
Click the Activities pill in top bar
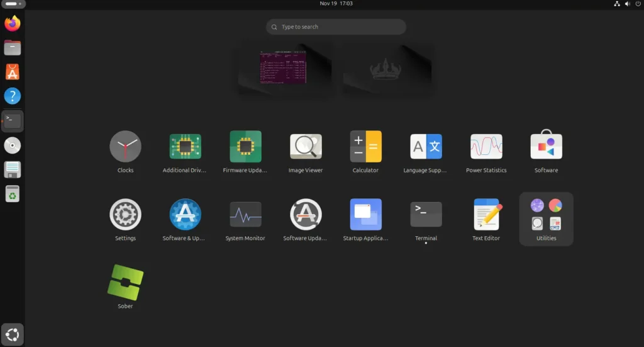pyautogui.click(x=13, y=4)
